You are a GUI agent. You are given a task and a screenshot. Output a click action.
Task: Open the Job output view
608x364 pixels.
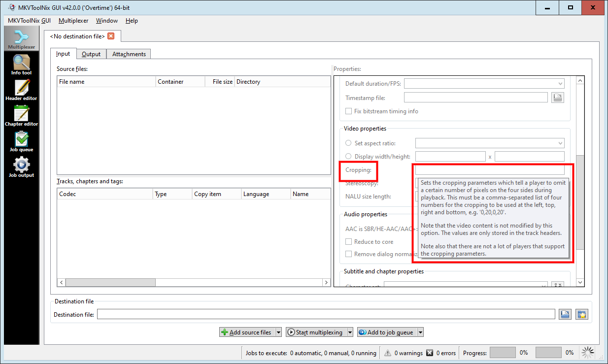point(21,166)
